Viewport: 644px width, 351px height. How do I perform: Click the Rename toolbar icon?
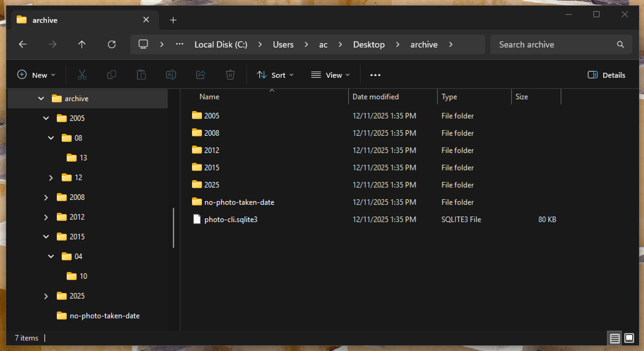point(171,75)
